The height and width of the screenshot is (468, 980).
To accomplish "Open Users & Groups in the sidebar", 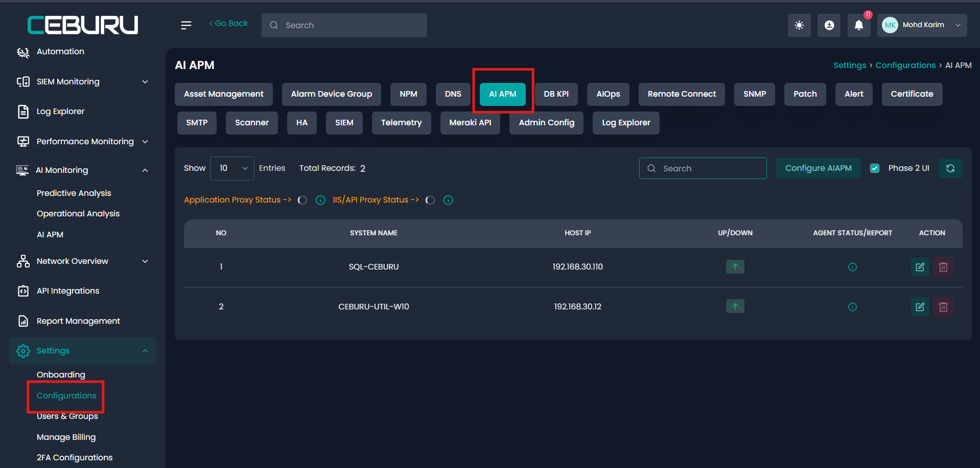I will pyautogui.click(x=67, y=416).
